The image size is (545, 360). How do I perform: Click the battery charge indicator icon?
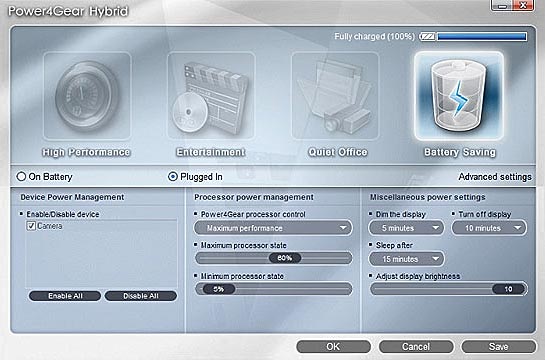pyautogui.click(x=428, y=36)
